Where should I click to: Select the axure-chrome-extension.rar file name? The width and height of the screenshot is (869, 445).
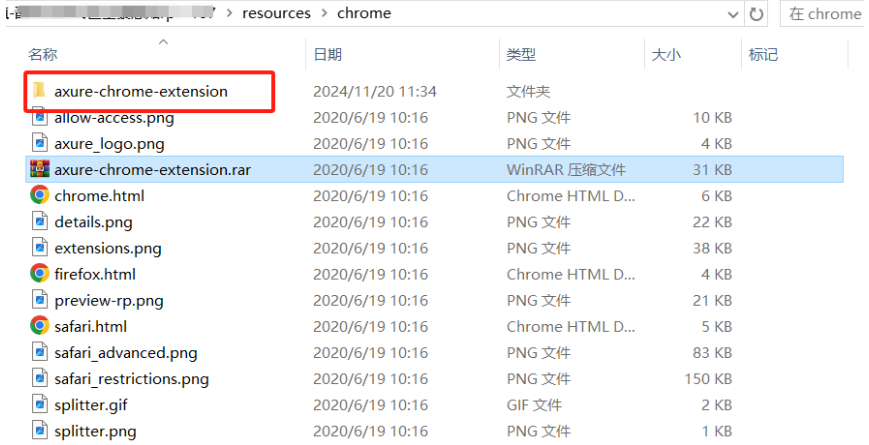152,170
